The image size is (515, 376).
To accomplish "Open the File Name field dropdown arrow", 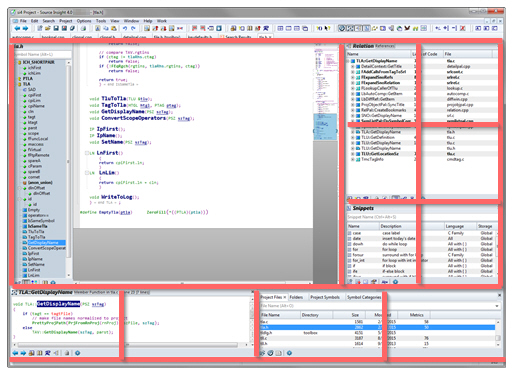I will point(497,306).
